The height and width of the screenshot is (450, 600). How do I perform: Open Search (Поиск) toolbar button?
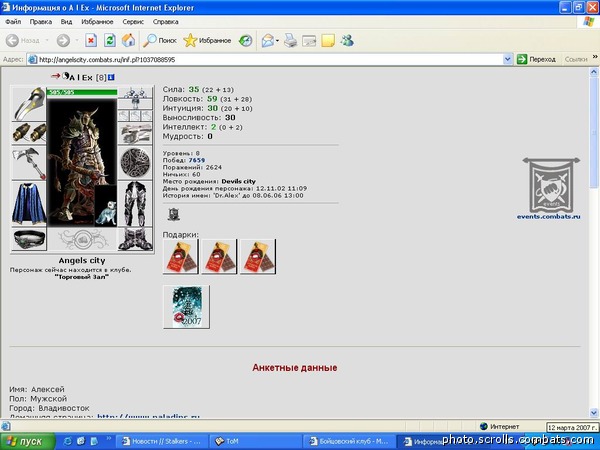160,40
